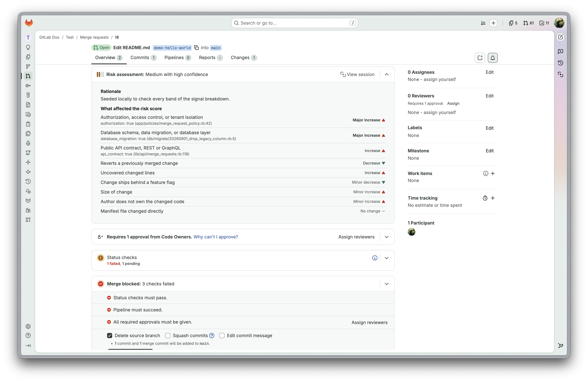Image resolution: width=588 pixels, height=382 pixels.
Task: Click the add to-do icon beside the bell
Action: coord(480,58)
